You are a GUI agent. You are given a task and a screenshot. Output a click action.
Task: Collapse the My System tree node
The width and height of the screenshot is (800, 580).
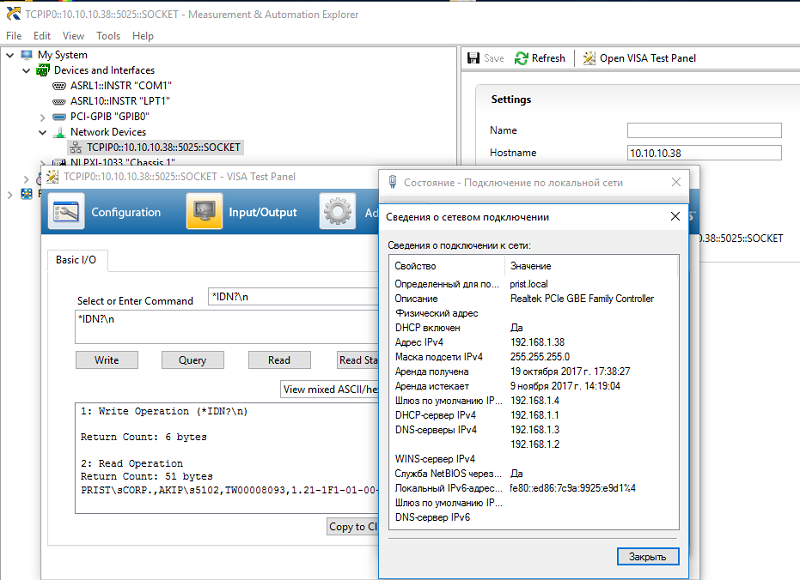[10, 55]
